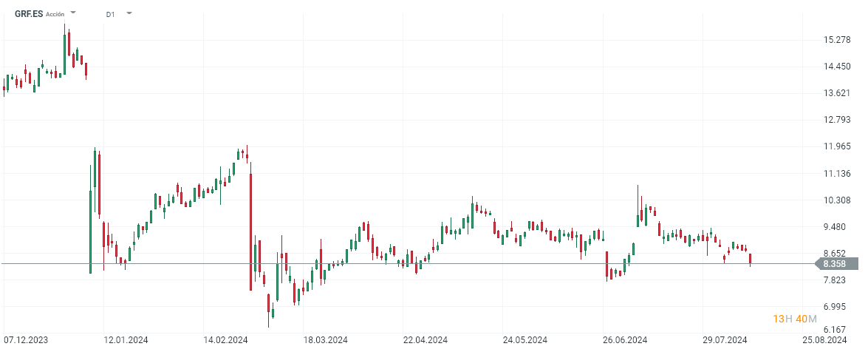Select the 22.04.2024 date axis label
Screen dimensions: 868x352
pos(425,340)
